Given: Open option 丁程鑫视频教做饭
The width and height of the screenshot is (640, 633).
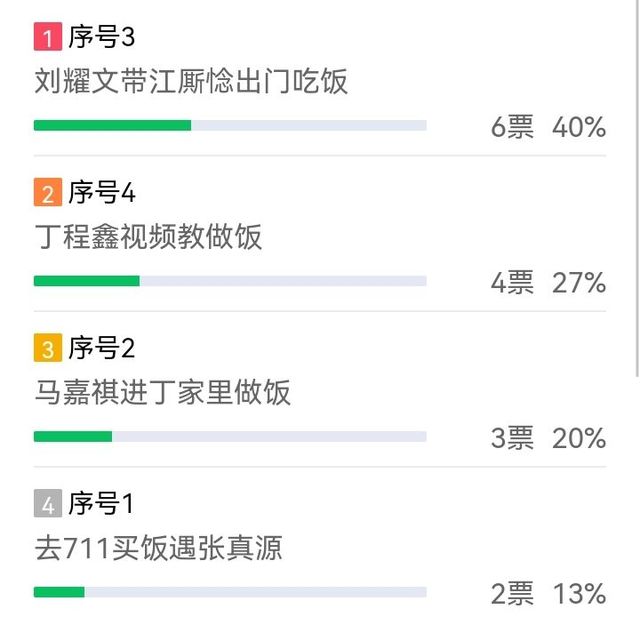Looking at the screenshot, I should [x=148, y=237].
